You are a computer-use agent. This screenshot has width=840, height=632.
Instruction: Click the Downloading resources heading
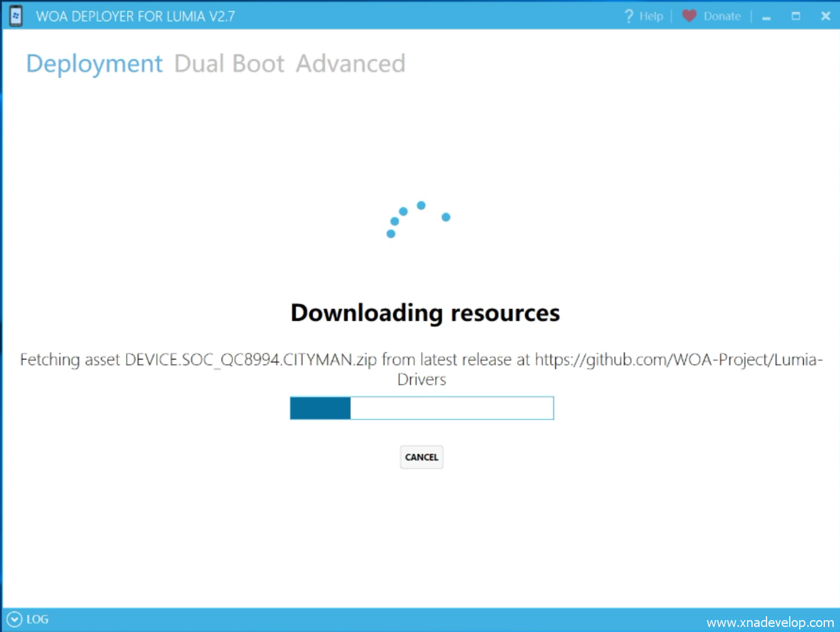(x=425, y=313)
